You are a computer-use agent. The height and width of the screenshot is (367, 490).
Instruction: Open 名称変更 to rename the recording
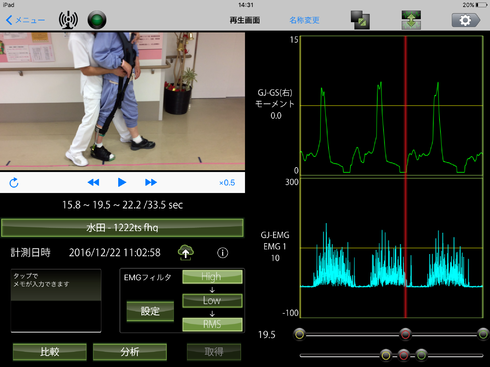pos(304,20)
